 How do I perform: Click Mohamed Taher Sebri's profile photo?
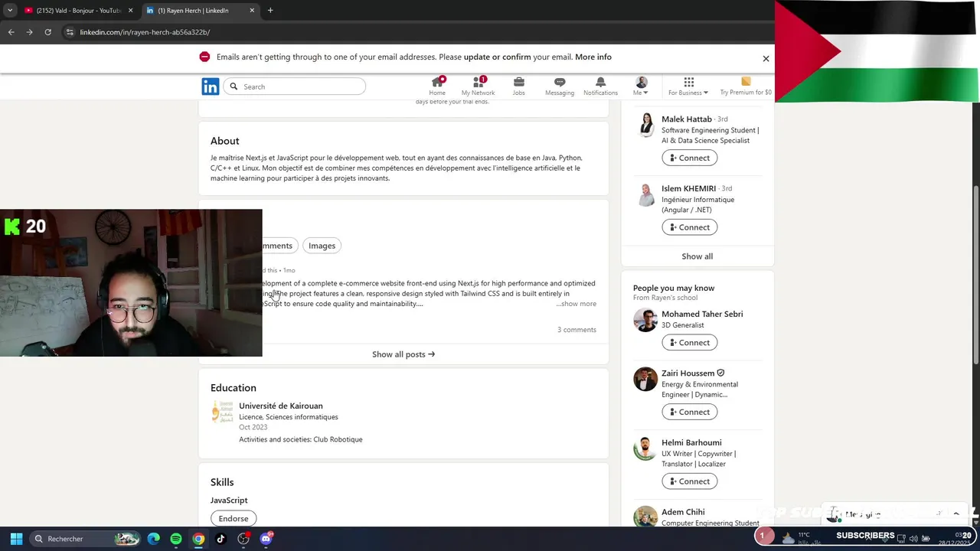click(645, 320)
